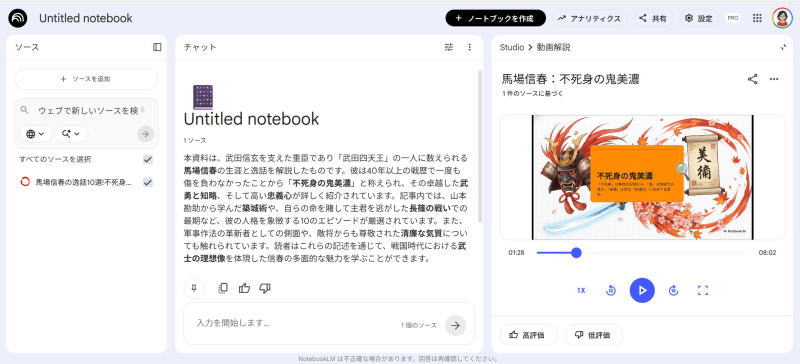Open the research mode dropdown

71,134
